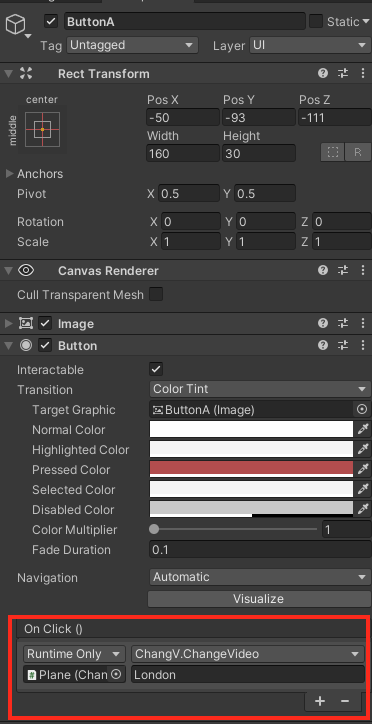Open Image component three-dot menu

[363, 323]
